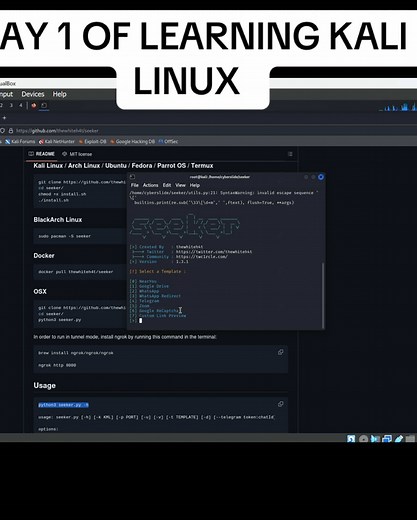This screenshot has width=417, height=520.
Task: Open Kali Forums bookmark
Action: pos(20,142)
